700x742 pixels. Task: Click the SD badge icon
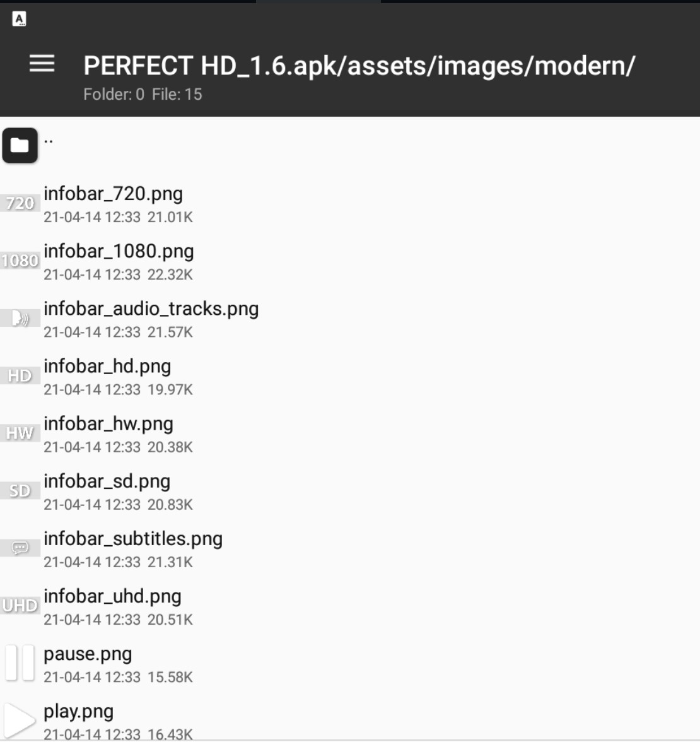click(x=20, y=490)
